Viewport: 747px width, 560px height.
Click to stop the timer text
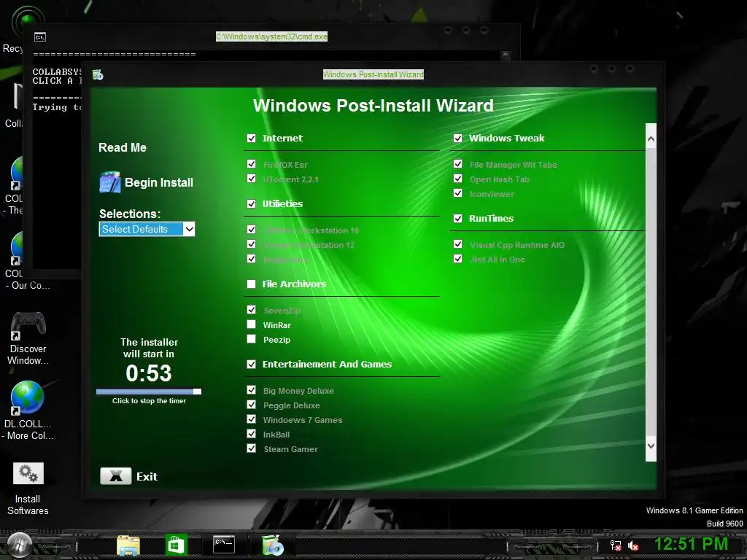point(149,401)
